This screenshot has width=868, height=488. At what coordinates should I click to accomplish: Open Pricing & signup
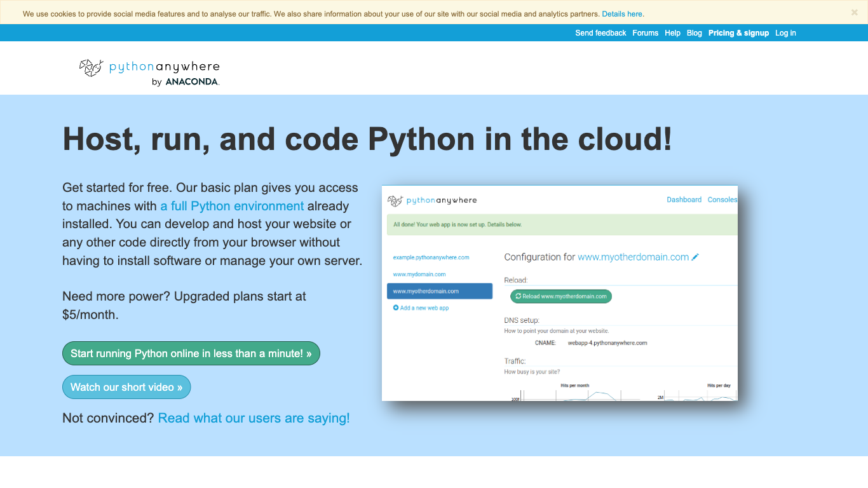tap(738, 33)
